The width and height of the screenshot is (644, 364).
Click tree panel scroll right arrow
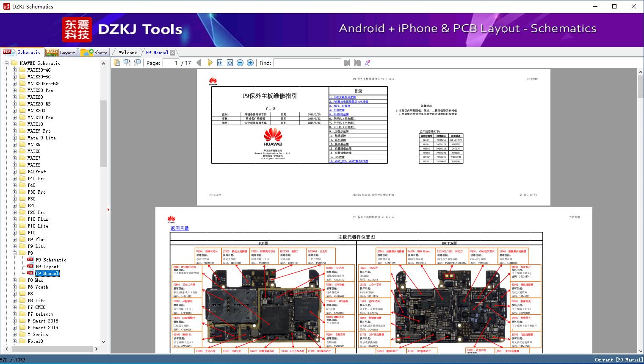[x=97, y=349]
